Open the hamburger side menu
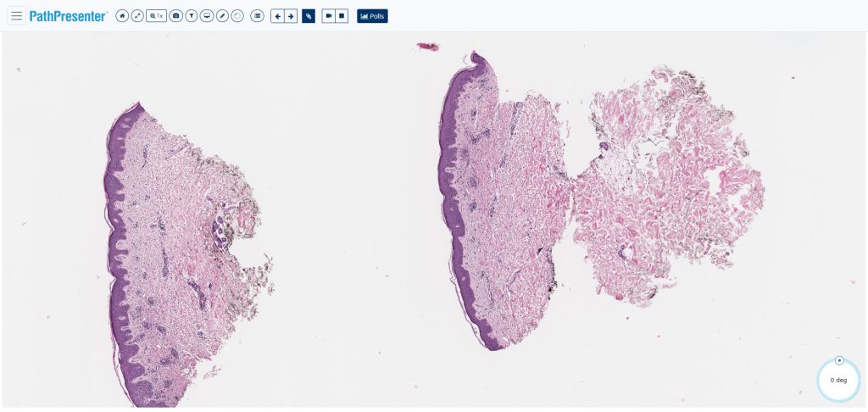 [16, 16]
